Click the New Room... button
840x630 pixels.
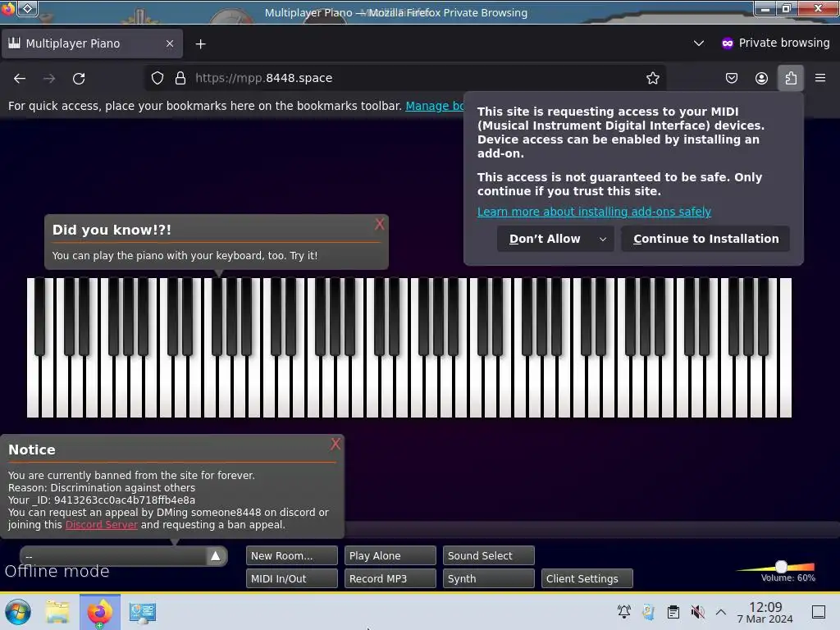click(292, 555)
